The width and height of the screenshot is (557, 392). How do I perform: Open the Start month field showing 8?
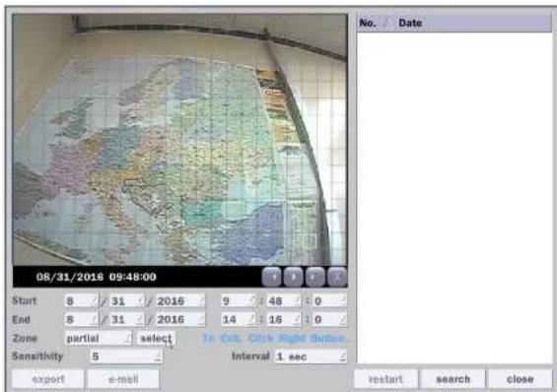coord(82,300)
